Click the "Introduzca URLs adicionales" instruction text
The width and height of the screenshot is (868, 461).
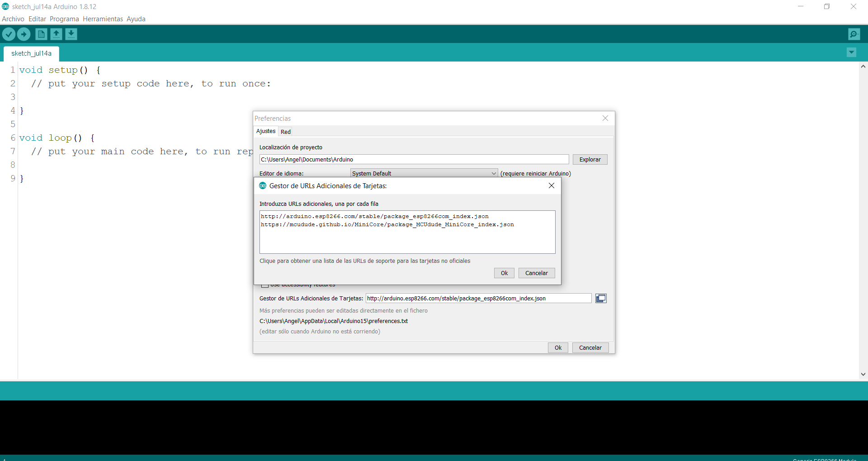tap(319, 204)
